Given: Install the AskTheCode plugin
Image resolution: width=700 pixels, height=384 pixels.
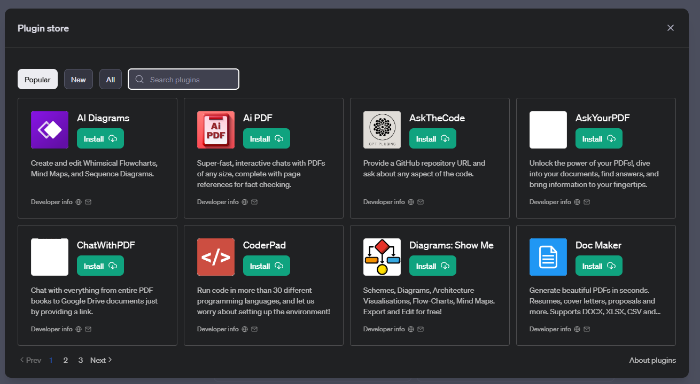Looking at the screenshot, I should [x=433, y=139].
